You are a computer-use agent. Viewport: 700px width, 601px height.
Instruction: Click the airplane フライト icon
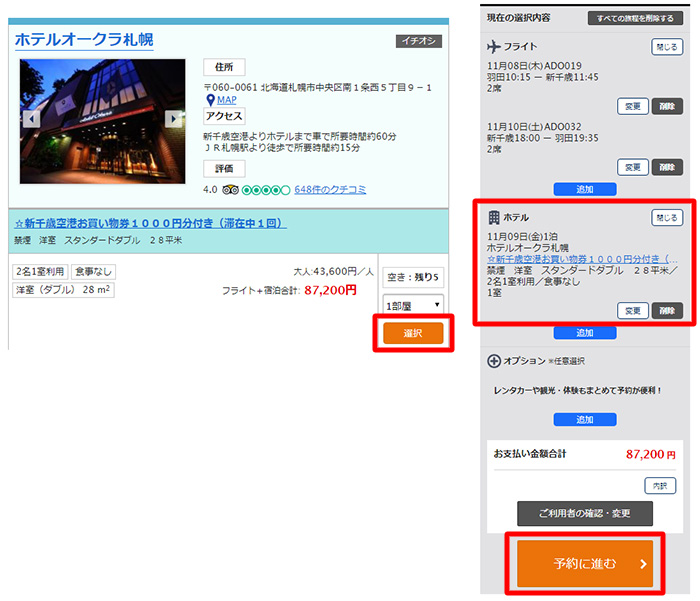point(494,46)
